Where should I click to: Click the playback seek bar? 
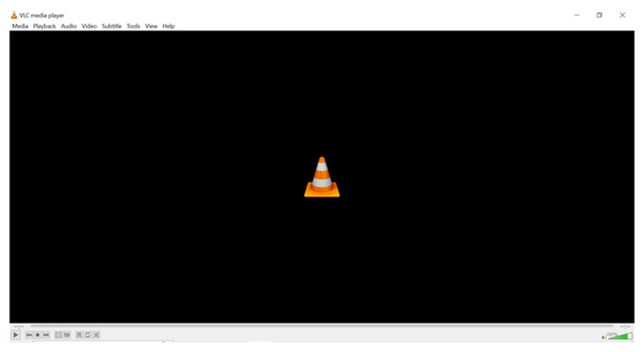(322, 325)
